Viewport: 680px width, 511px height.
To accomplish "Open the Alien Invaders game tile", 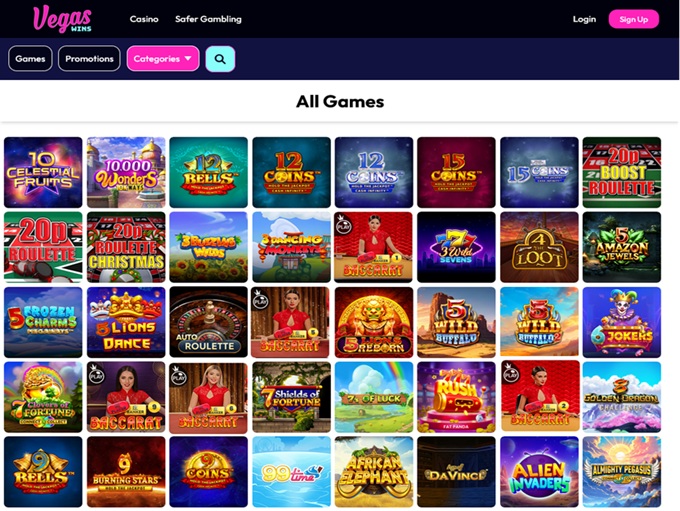I will coord(539,472).
